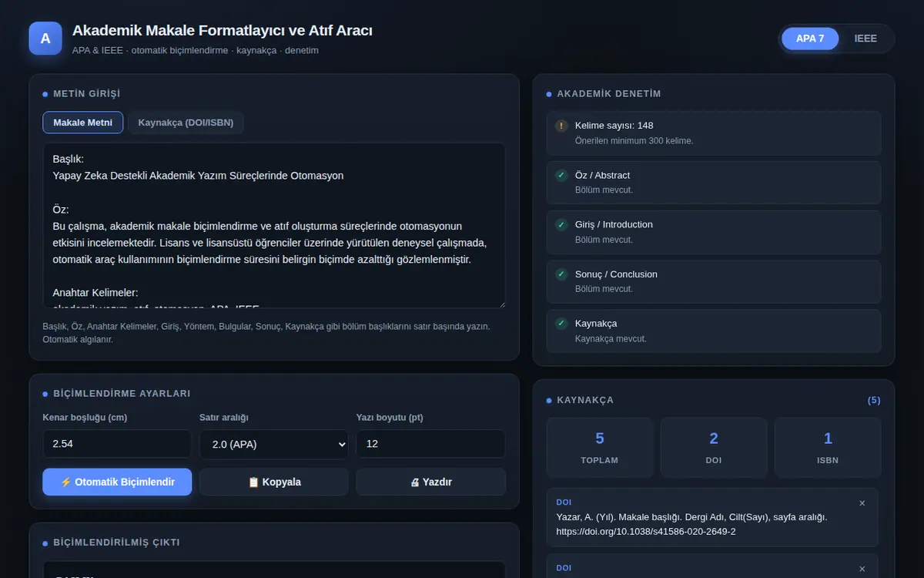The width and height of the screenshot is (924, 578).
Task: Click the "BİÇİMLENDİRİLMİŞ ÇIKTI" heading
Action: click(x=116, y=543)
